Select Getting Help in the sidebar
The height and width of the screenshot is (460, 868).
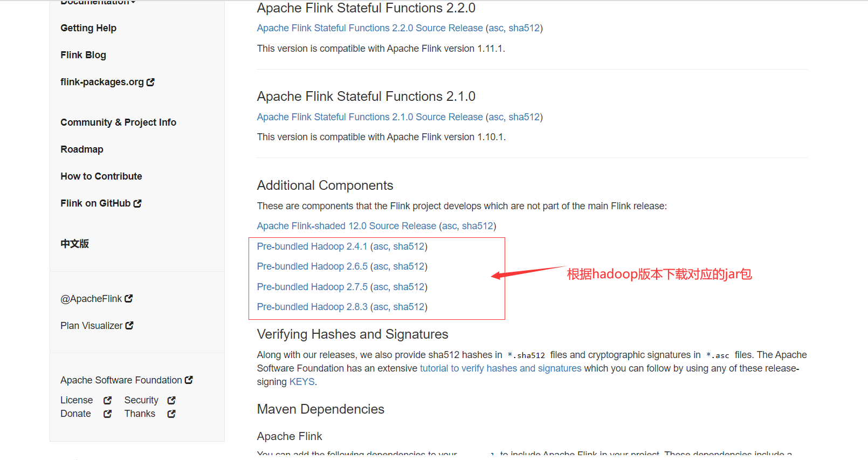(88, 28)
